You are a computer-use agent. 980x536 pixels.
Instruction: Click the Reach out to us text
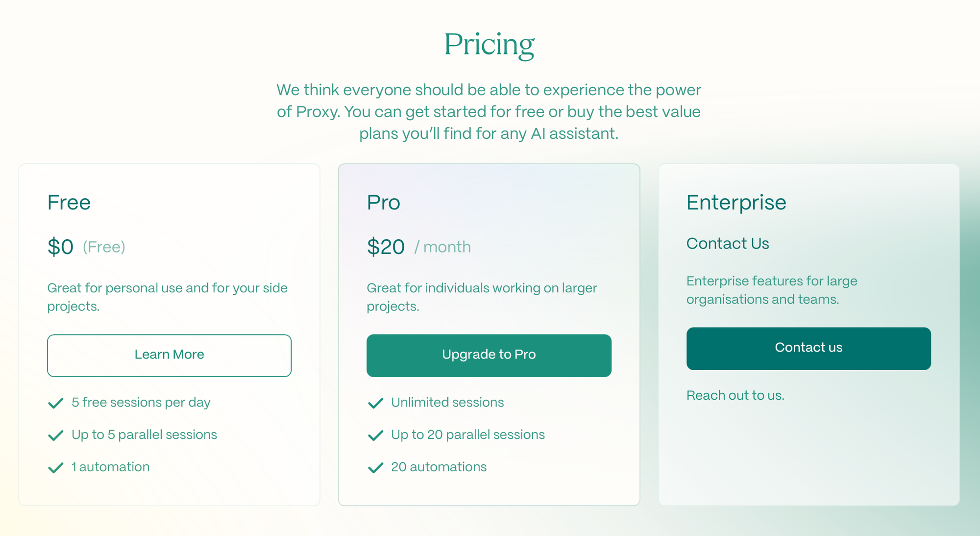pyautogui.click(x=735, y=395)
